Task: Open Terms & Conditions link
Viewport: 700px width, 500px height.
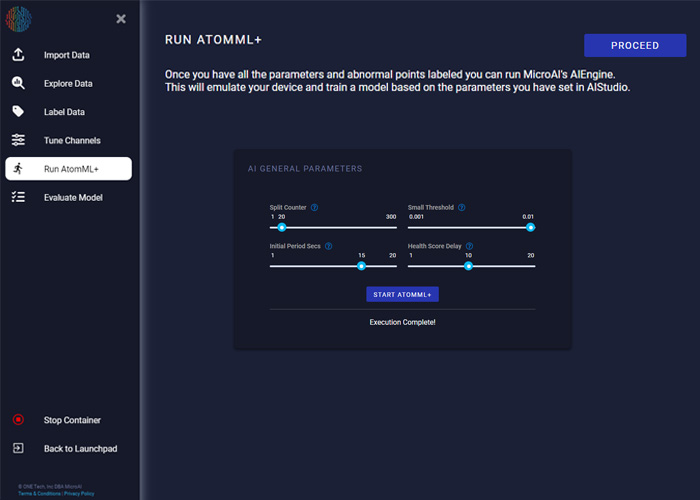Action: (x=39, y=493)
